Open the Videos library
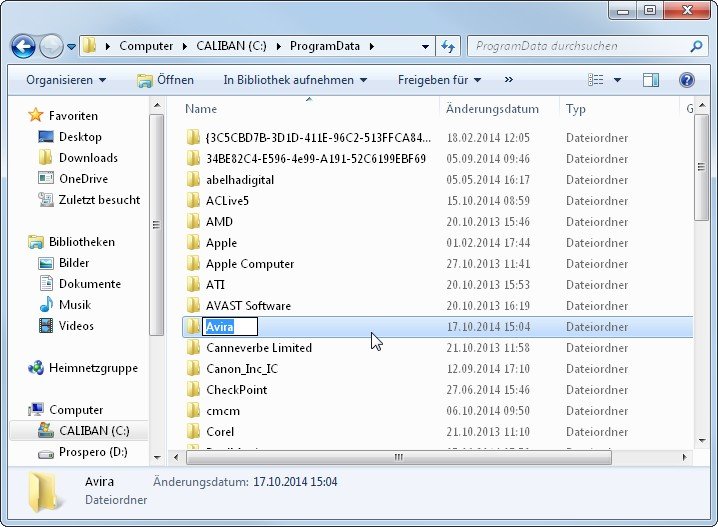 point(76,326)
